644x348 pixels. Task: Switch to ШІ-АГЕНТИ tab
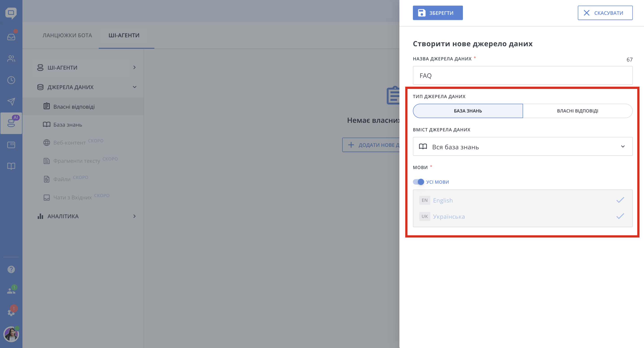point(124,35)
